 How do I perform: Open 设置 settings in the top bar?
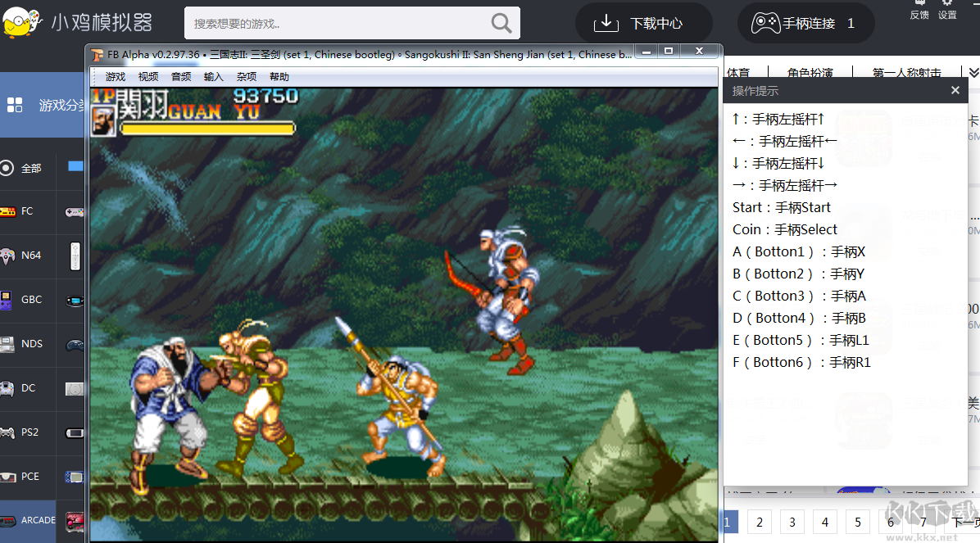pyautogui.click(x=947, y=10)
